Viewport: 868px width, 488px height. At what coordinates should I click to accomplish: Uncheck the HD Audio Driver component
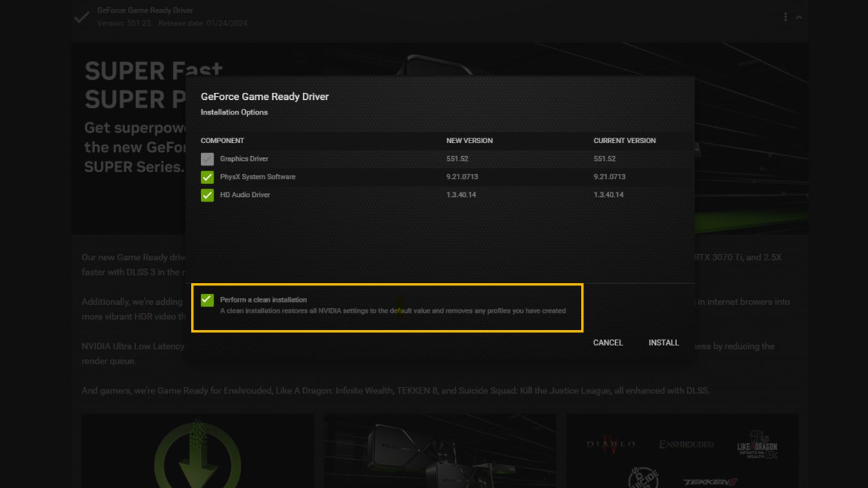click(207, 195)
